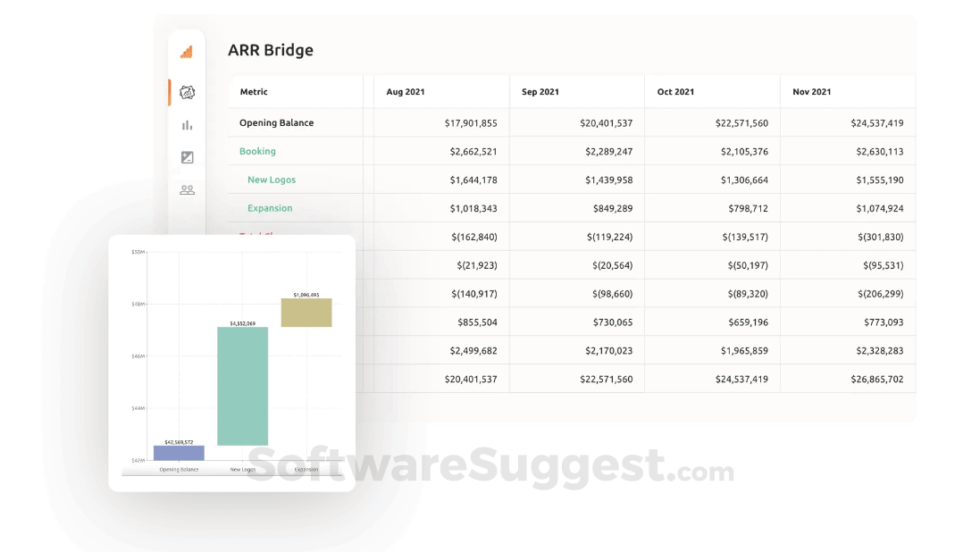Image resolution: width=980 pixels, height=552 pixels.
Task: Select the Metric column header
Action: coord(253,92)
